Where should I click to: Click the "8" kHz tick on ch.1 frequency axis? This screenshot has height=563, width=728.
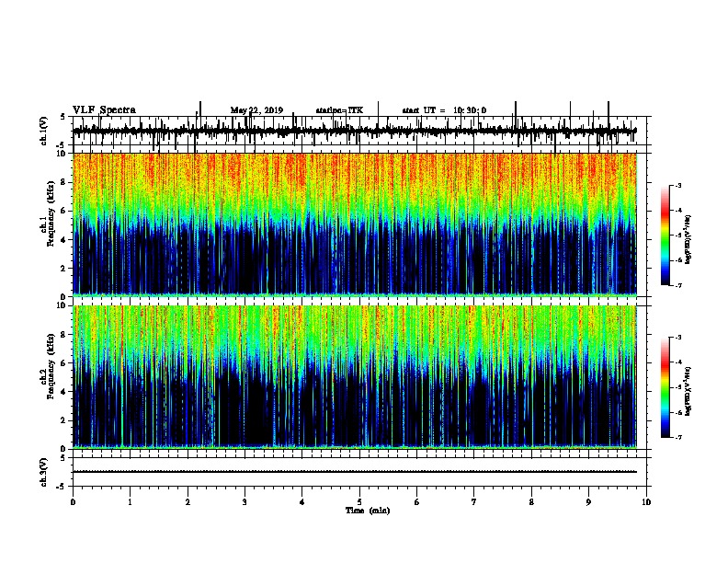click(x=63, y=182)
